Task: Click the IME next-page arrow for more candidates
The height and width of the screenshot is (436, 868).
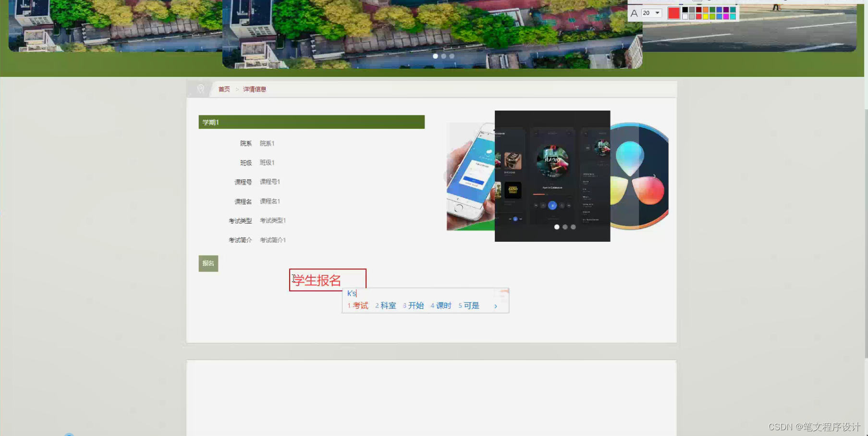Action: point(496,306)
